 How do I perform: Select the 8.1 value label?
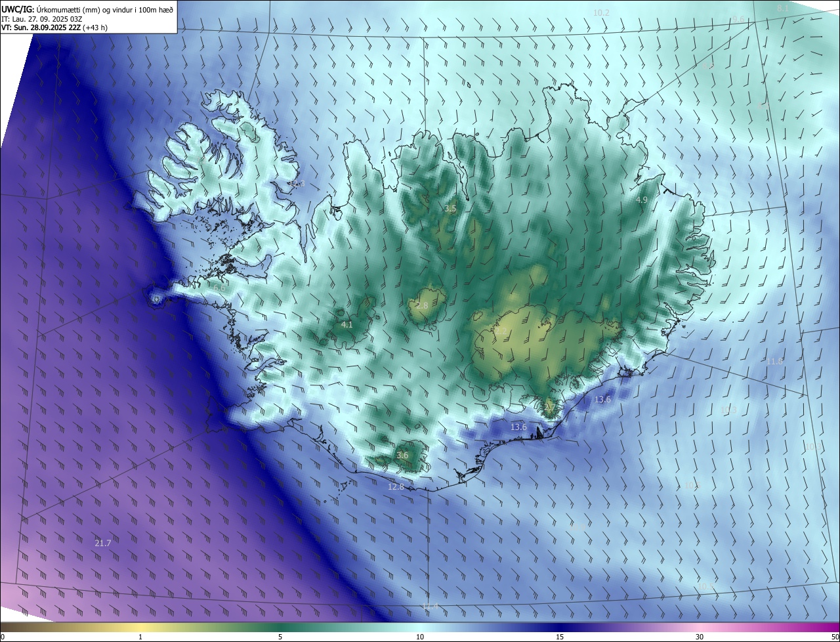[x=783, y=8]
